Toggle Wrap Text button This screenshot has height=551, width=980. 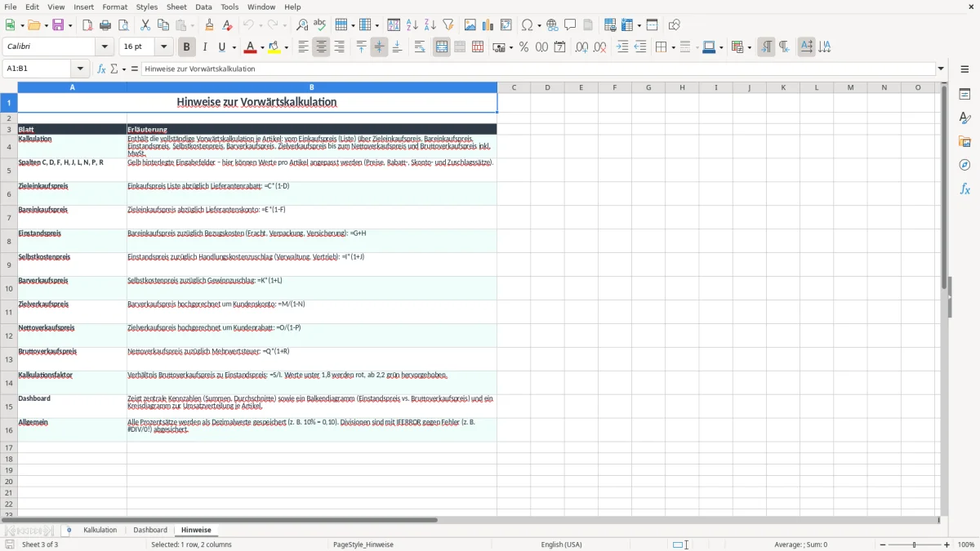pyautogui.click(x=420, y=47)
